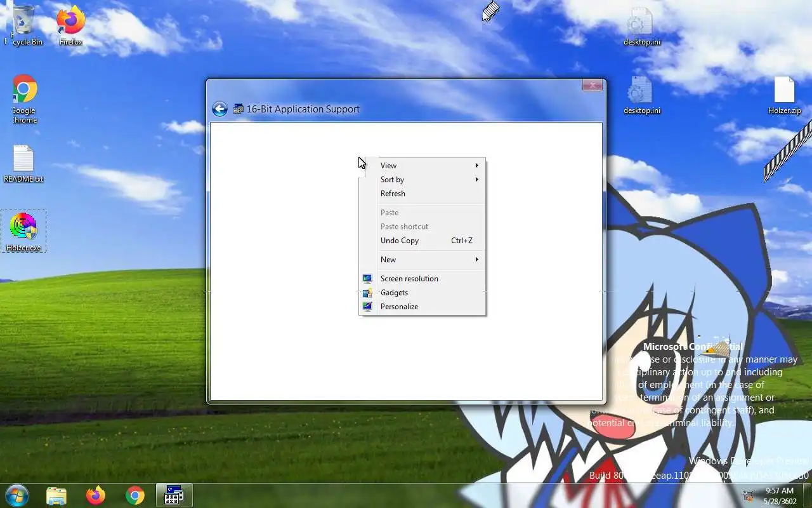
Task: Choose Undo Copy from the context menu
Action: 422,241
